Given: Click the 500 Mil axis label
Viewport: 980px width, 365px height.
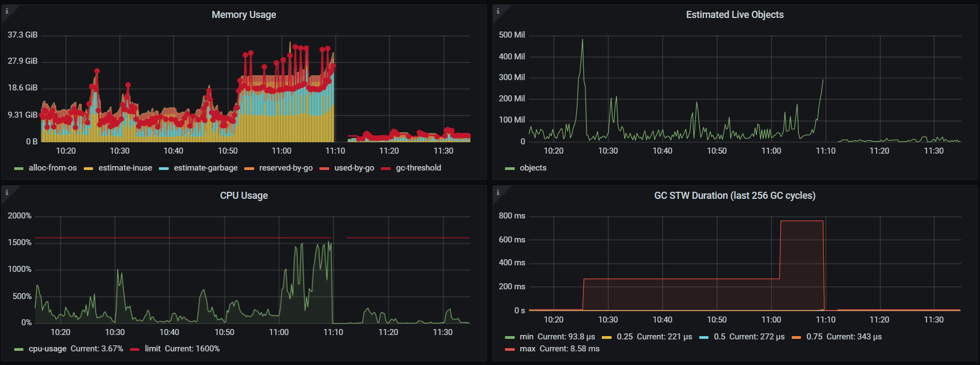Looking at the screenshot, I should (x=512, y=35).
